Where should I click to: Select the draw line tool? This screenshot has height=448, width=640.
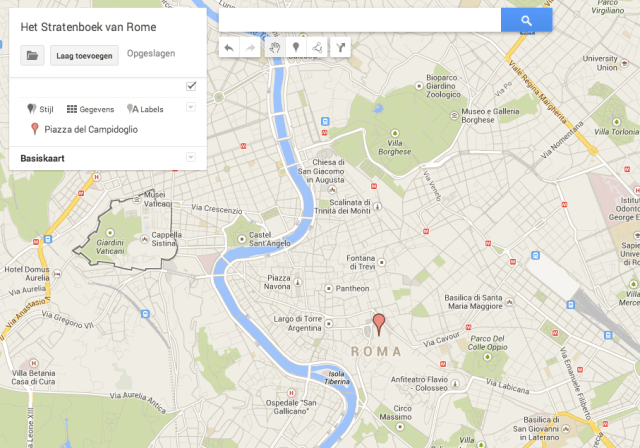point(318,47)
